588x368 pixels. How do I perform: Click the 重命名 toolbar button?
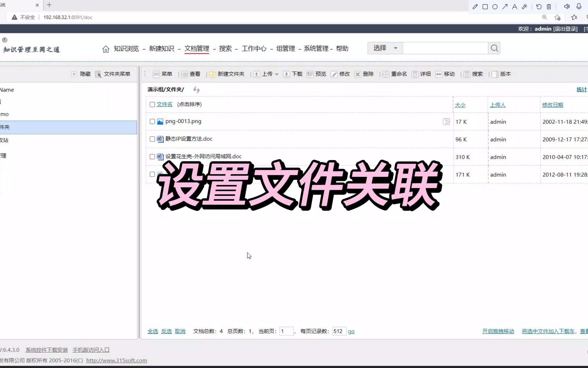[395, 74]
